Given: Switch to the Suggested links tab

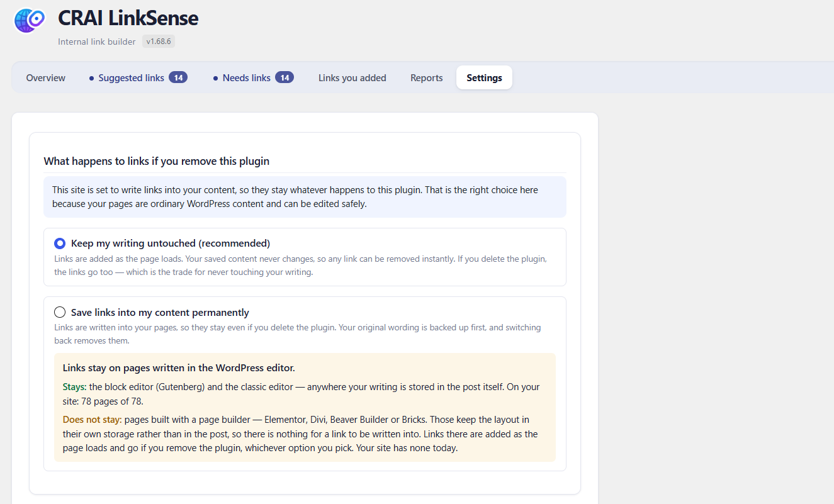Looking at the screenshot, I should [138, 78].
